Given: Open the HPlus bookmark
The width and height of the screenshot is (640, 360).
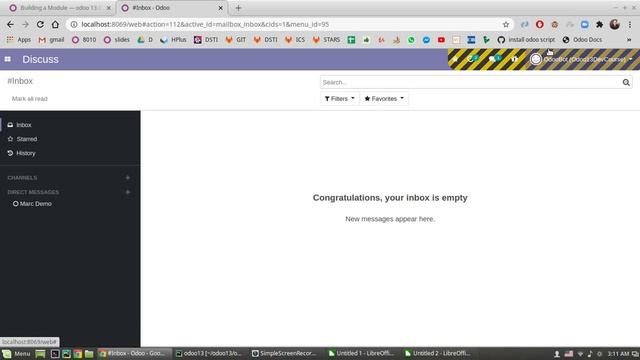Looking at the screenshot, I should 173,40.
